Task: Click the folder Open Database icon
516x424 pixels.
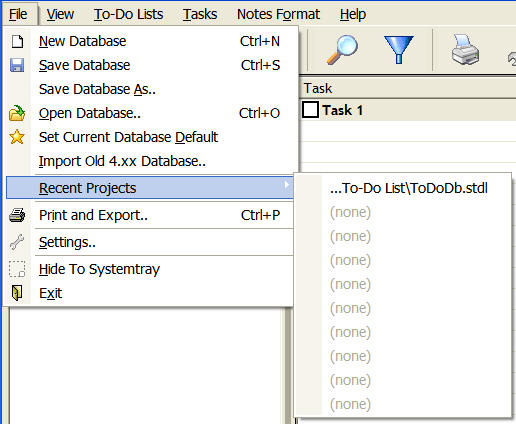Action: click(x=17, y=113)
